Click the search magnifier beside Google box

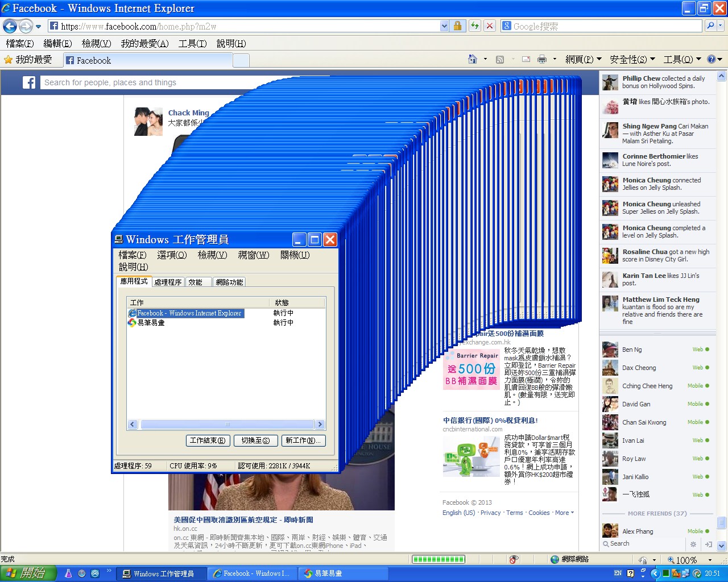pyautogui.click(x=710, y=26)
